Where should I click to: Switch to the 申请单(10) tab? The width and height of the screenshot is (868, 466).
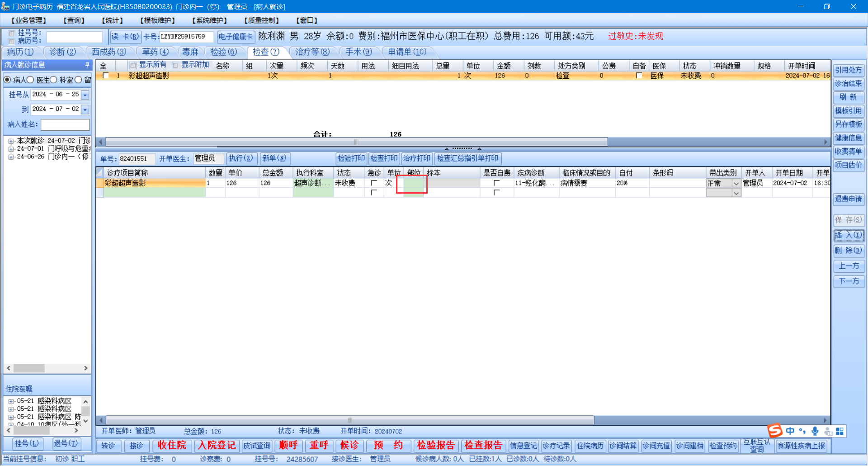point(407,52)
